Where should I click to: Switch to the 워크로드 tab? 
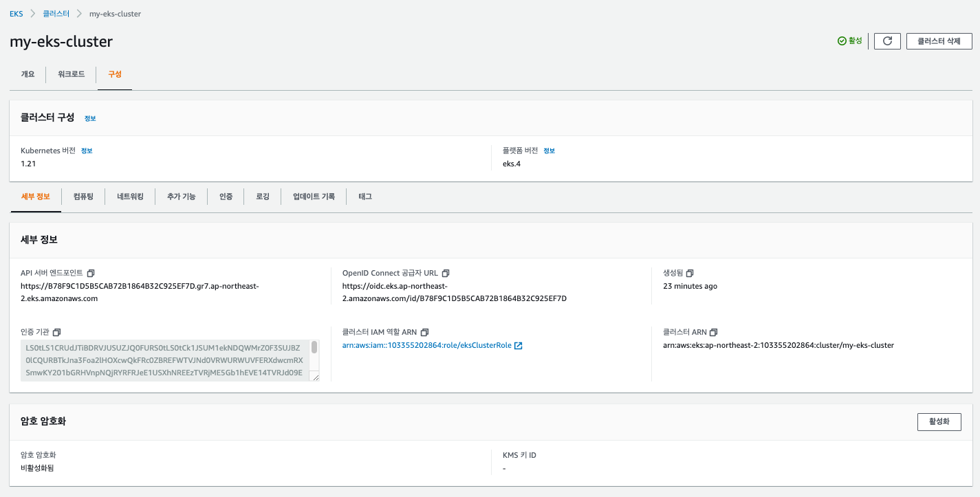coord(72,74)
